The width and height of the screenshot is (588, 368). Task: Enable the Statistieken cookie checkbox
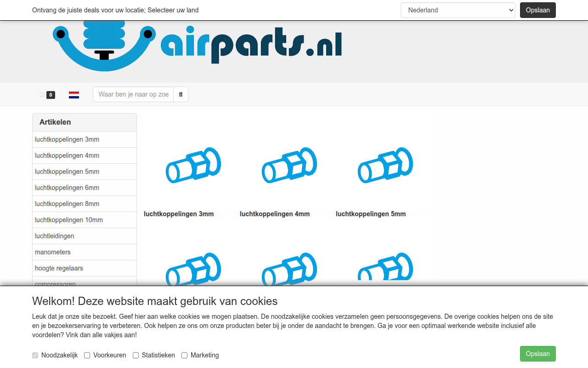coord(136,355)
